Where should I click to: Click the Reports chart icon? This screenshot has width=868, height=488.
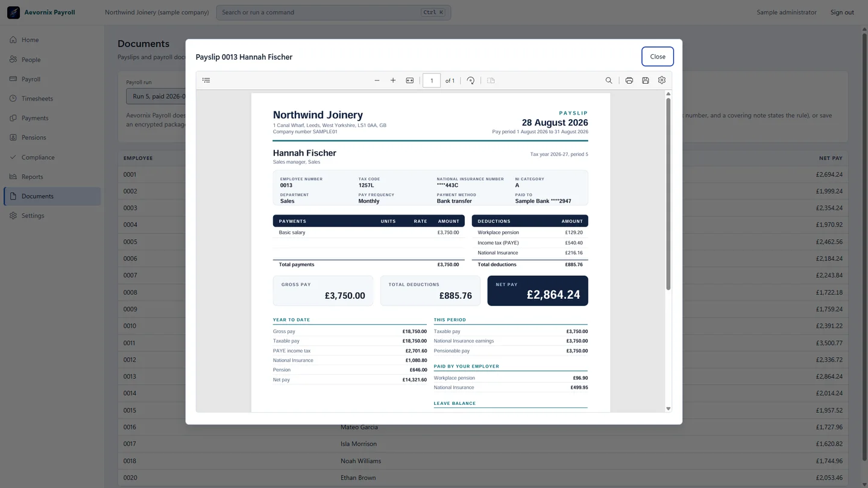tap(13, 177)
